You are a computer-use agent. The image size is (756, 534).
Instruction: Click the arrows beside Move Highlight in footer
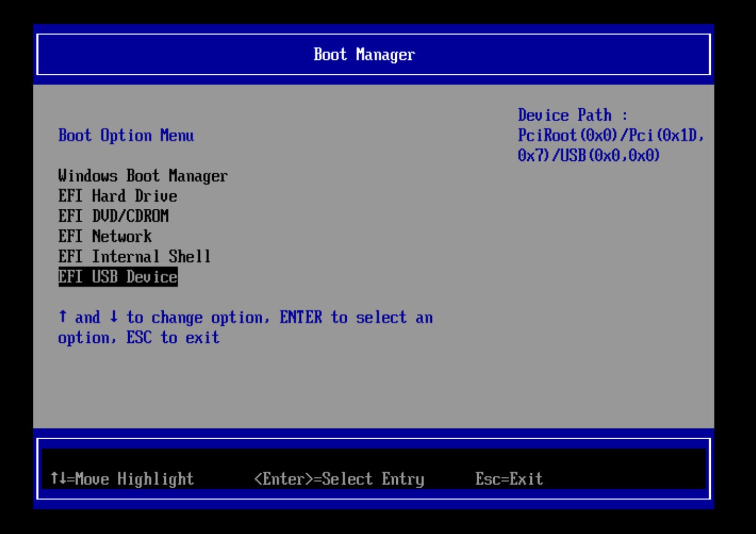58,479
